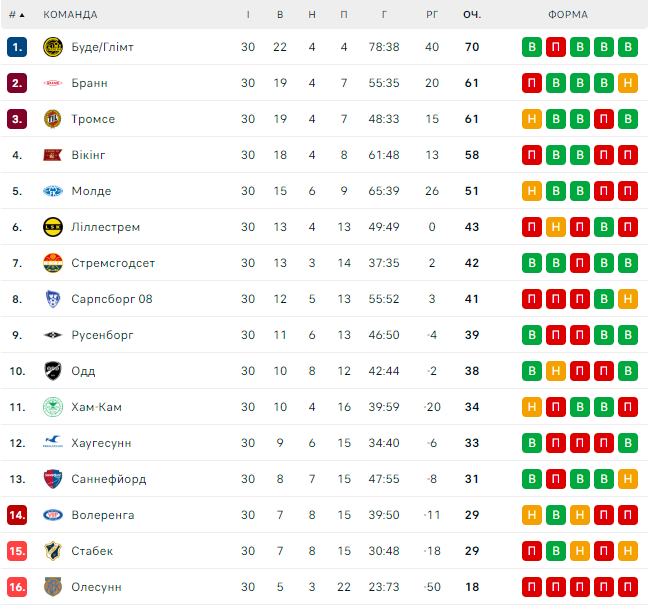Sort standings by ОЧ. points column

pos(472,15)
